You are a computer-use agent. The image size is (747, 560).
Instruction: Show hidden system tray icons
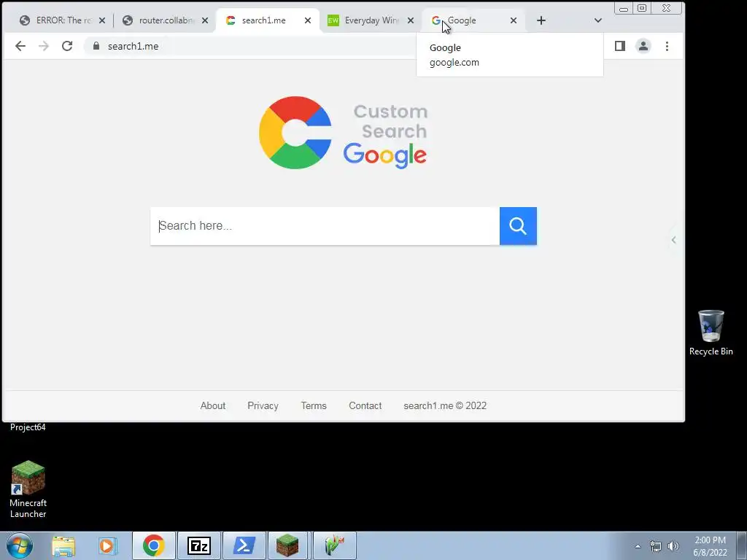click(x=638, y=546)
